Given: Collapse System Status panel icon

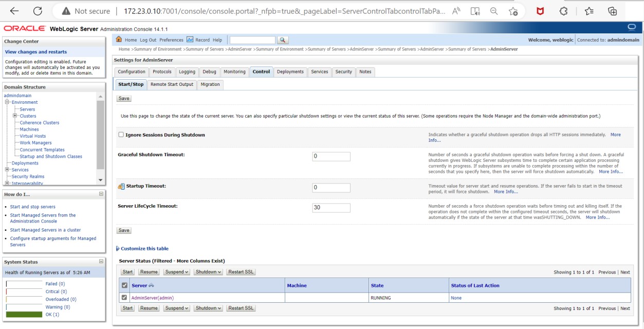Looking at the screenshot, I should pos(101,262).
